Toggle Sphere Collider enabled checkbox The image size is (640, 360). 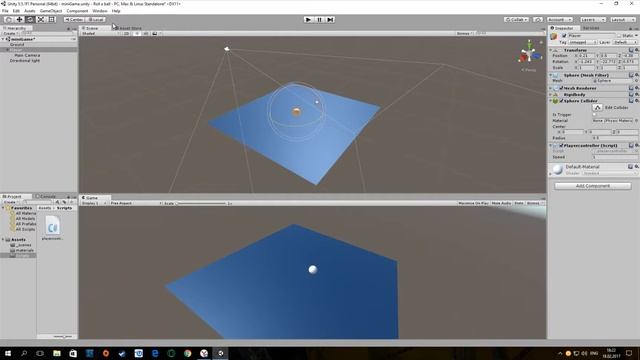561,101
